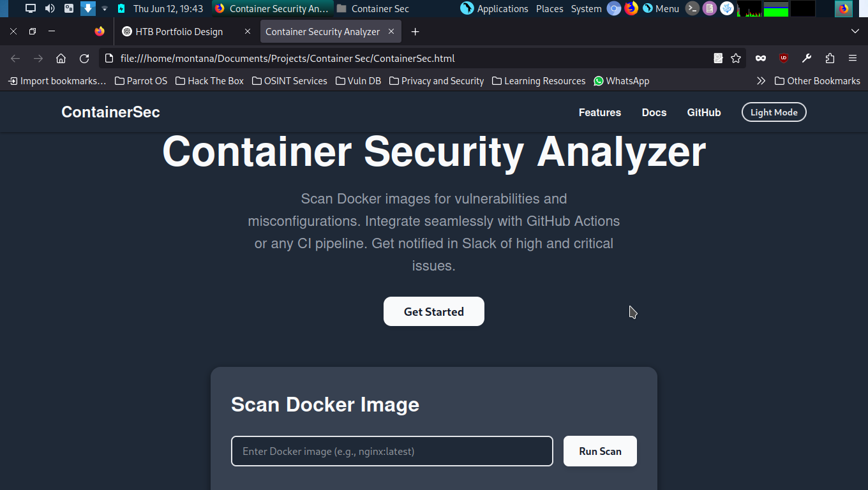Viewport: 868px width, 490px height.
Task: Click the Get Started button
Action: pyautogui.click(x=434, y=311)
